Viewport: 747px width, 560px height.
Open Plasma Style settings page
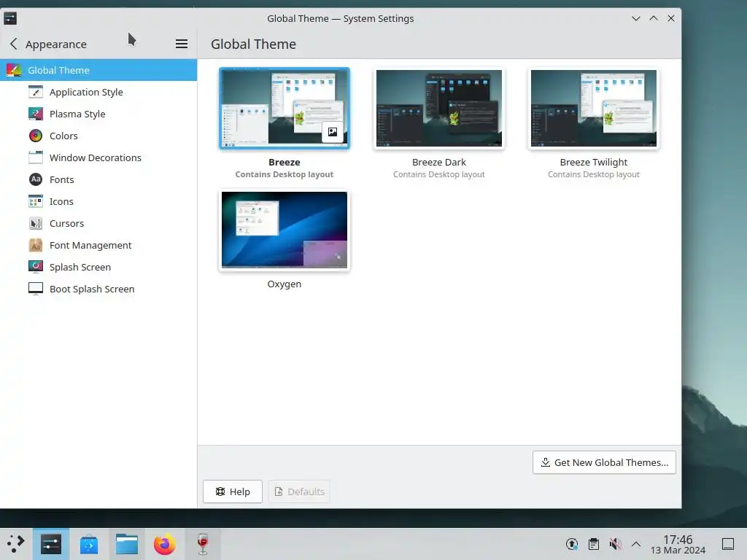(x=98, y=114)
